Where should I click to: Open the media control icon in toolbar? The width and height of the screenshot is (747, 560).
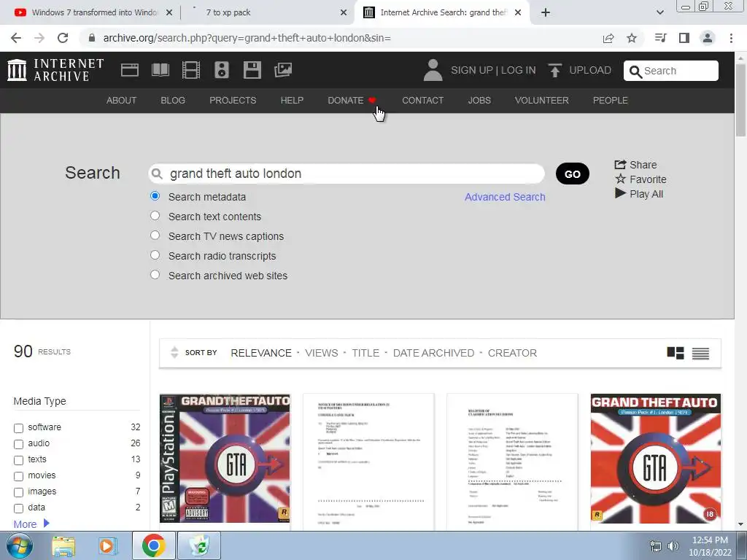point(660,38)
